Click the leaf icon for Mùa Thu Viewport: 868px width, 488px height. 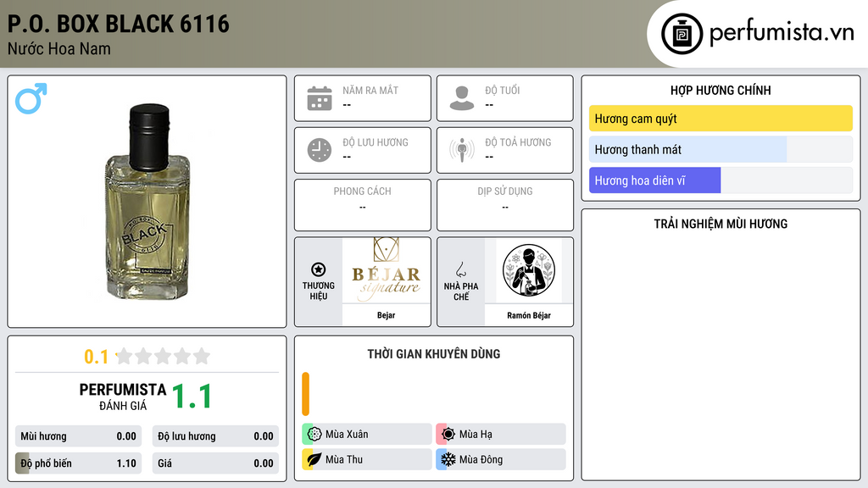[x=314, y=459]
